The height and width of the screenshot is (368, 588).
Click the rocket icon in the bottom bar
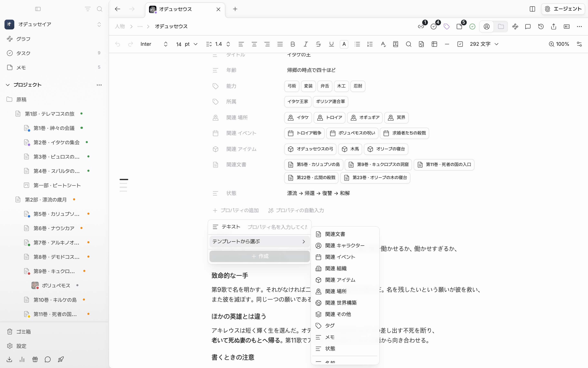tap(61, 359)
